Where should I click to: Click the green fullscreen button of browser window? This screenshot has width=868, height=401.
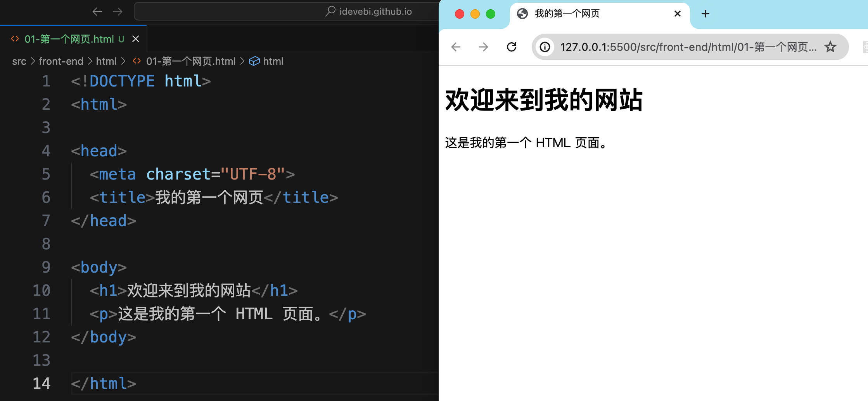click(x=491, y=14)
